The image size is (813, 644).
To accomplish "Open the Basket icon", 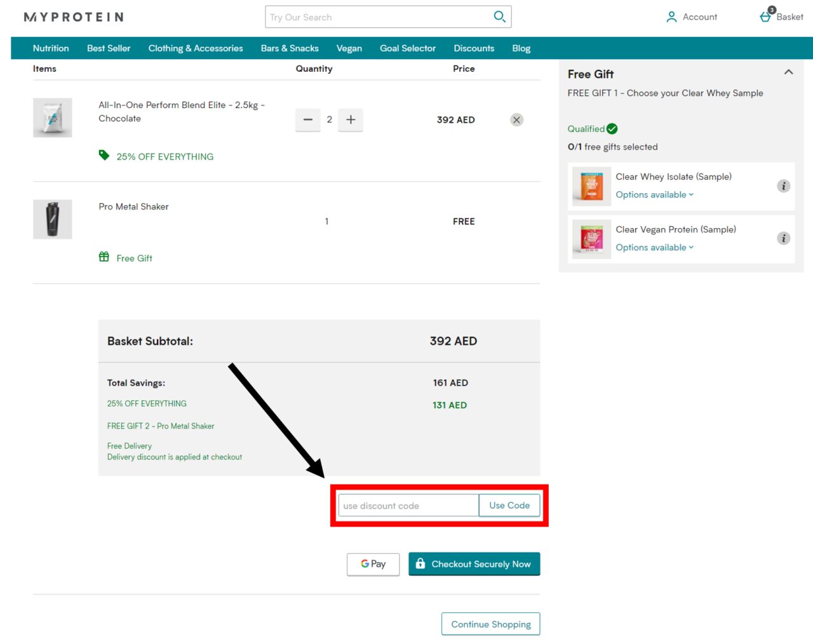I will point(766,17).
